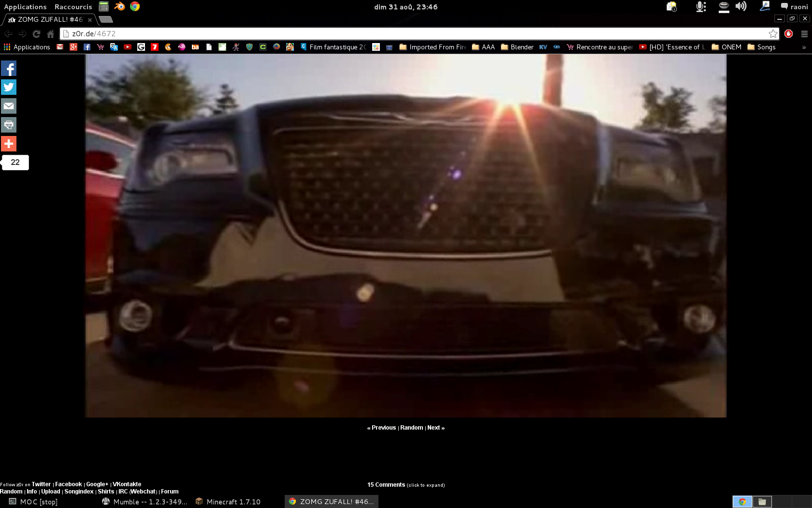This screenshot has height=508, width=812.
Task: Open the [HD] 'Essence of bookmark
Action: [x=672, y=47]
